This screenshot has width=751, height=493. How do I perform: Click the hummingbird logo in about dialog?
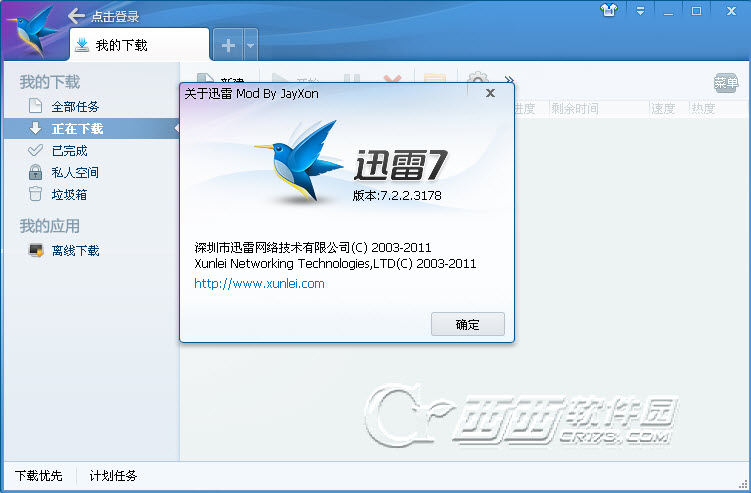coord(299,161)
